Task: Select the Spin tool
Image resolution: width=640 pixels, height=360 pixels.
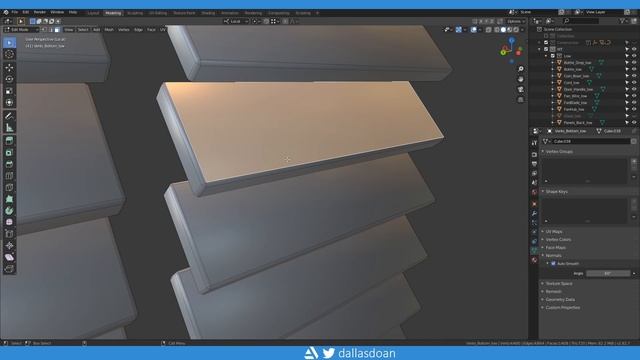Action: pyautogui.click(x=9, y=211)
